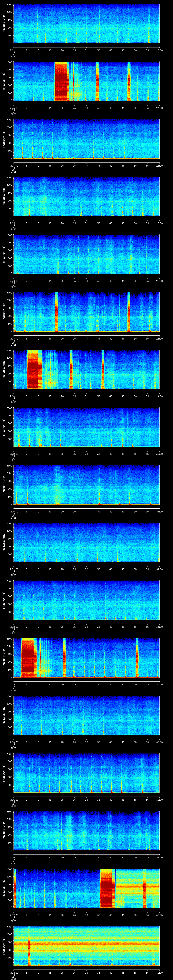Click the 7:29:00 start time label
The width and height of the screenshot is (173, 980).
(14, 454)
